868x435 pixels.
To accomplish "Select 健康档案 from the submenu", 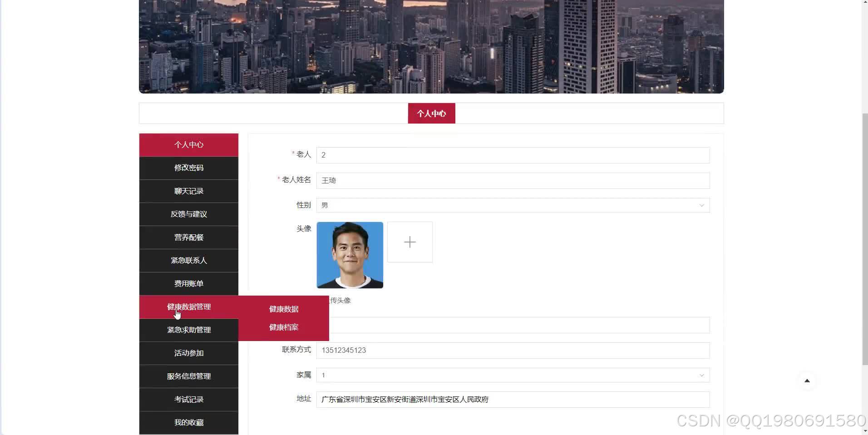I will [283, 326].
